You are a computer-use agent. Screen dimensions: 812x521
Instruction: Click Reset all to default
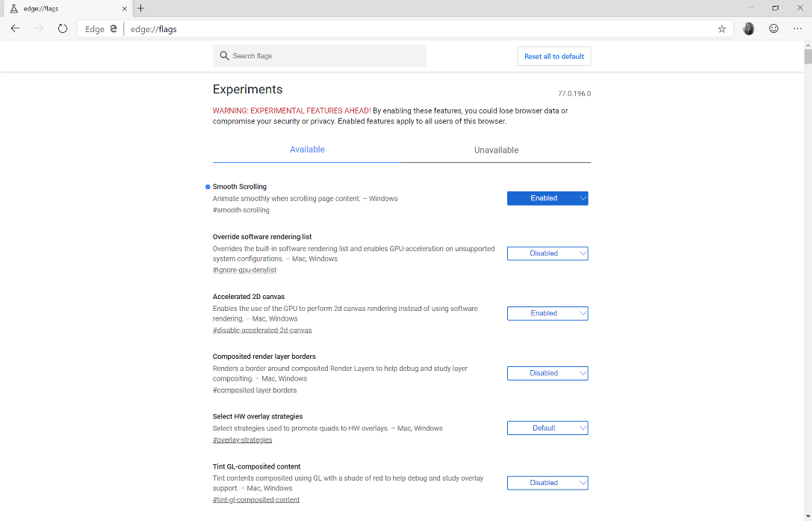[554, 55]
